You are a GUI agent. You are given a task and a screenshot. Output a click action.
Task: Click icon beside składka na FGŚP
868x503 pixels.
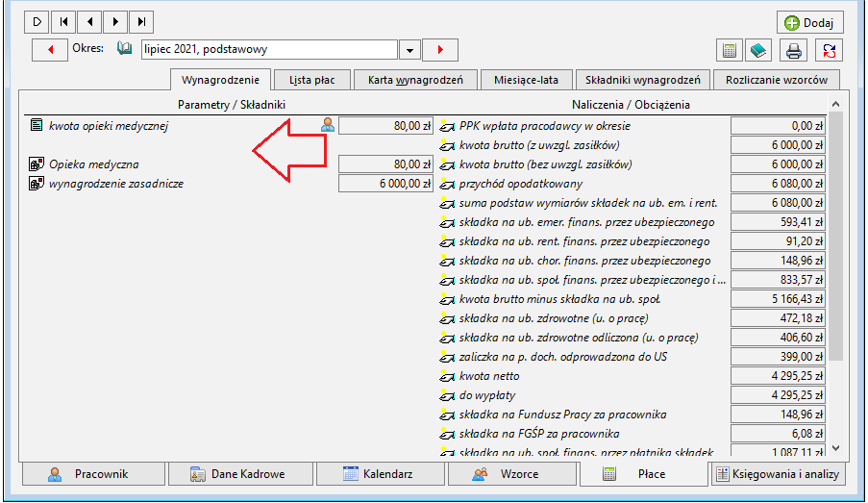[447, 435]
